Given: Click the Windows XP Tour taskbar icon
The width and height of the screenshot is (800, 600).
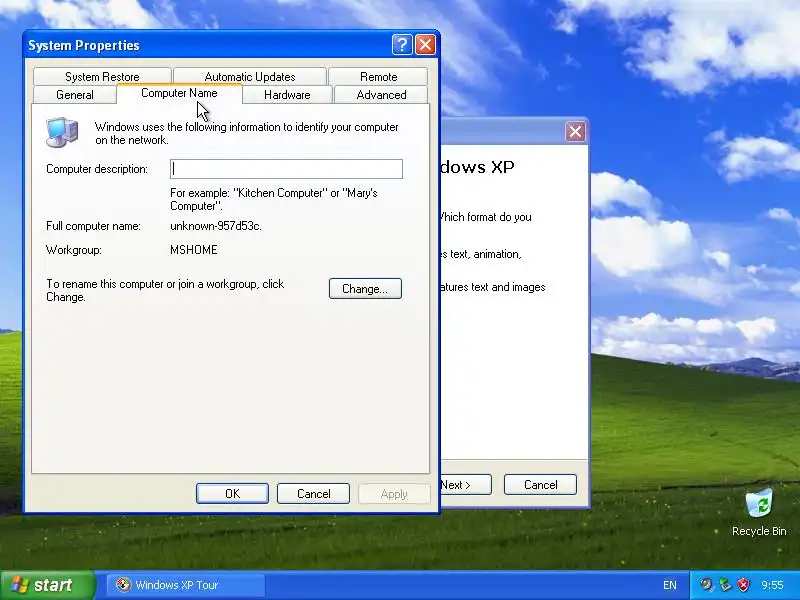Looking at the screenshot, I should pyautogui.click(x=123, y=585).
